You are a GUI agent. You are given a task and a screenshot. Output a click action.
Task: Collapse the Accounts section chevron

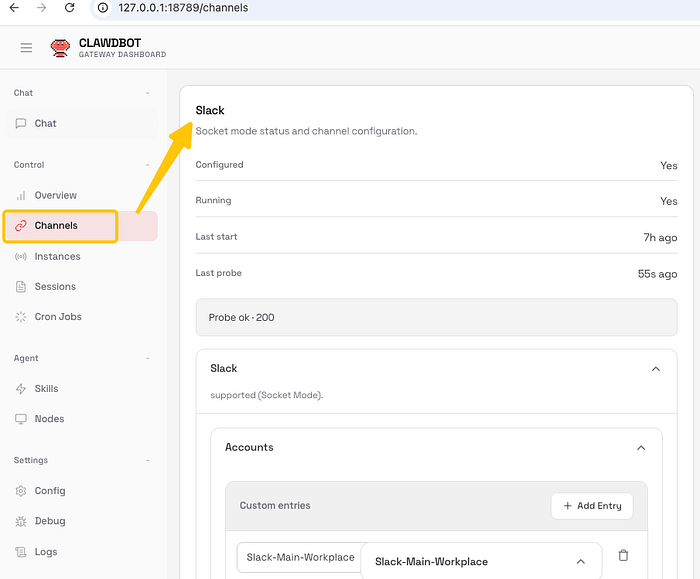641,448
